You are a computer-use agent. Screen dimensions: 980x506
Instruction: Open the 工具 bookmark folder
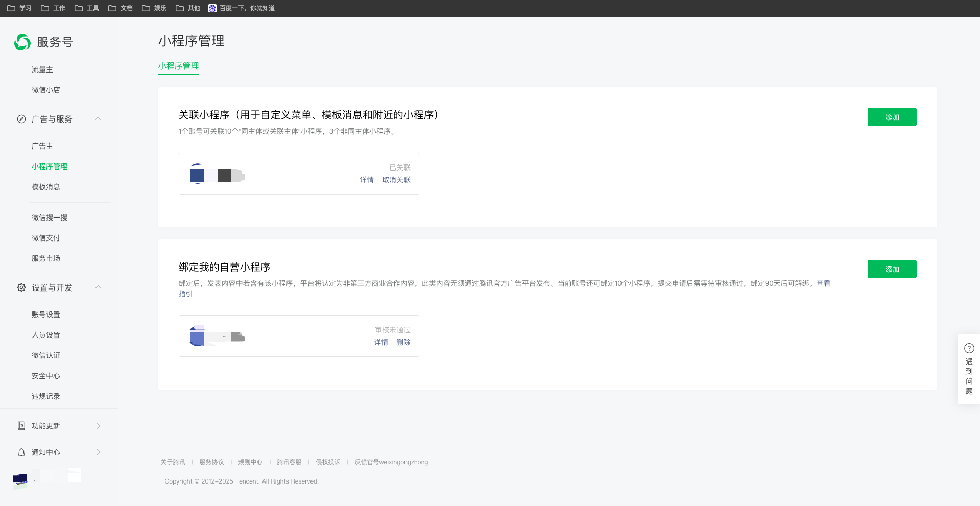[x=87, y=8]
